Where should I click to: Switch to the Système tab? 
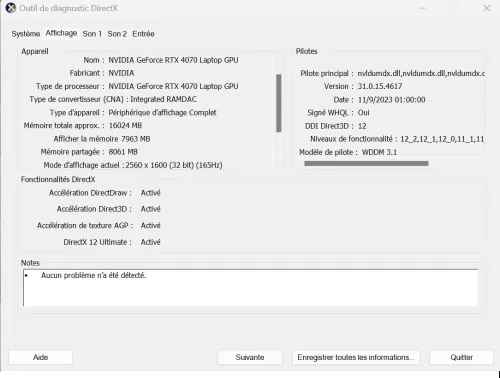pyautogui.click(x=26, y=34)
